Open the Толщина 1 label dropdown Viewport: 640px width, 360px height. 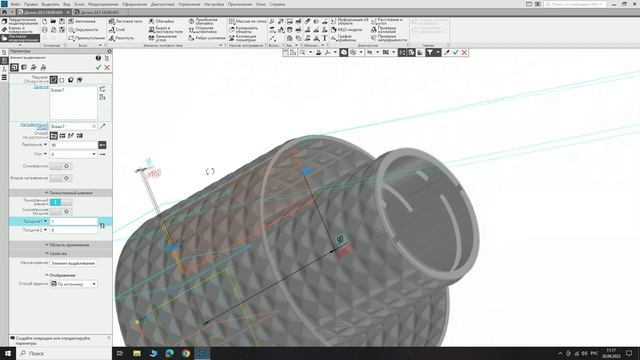(45, 221)
